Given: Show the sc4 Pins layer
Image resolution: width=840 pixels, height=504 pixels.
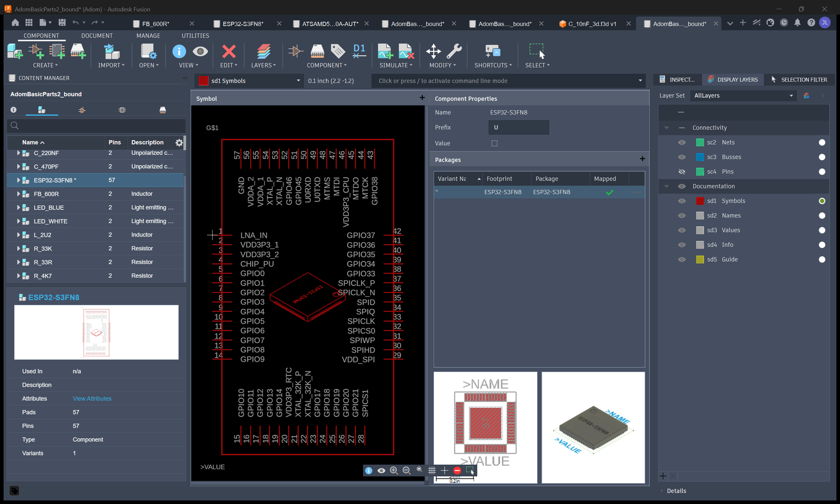Looking at the screenshot, I should [x=681, y=172].
